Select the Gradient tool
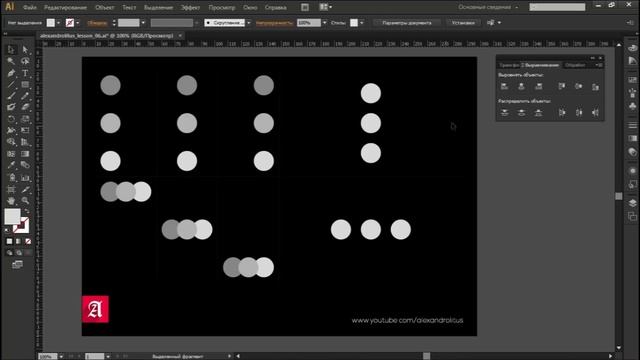 [x=25, y=154]
